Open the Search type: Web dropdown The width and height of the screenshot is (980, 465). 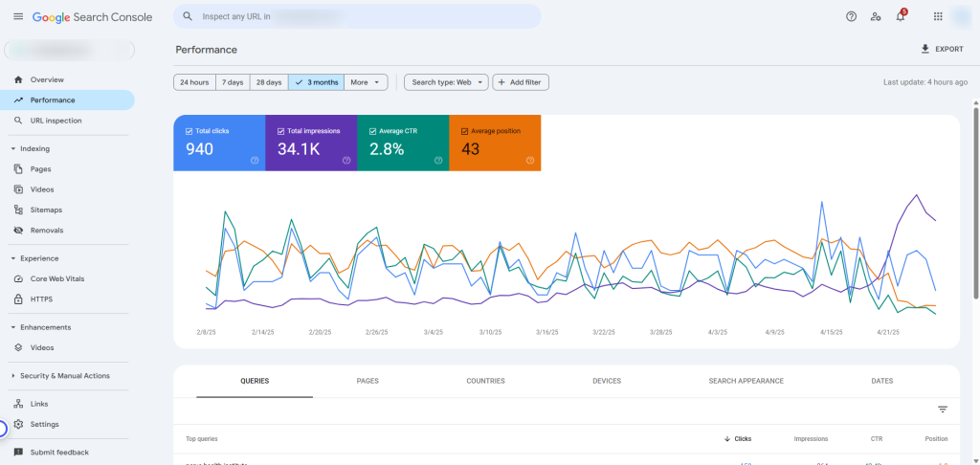click(446, 82)
